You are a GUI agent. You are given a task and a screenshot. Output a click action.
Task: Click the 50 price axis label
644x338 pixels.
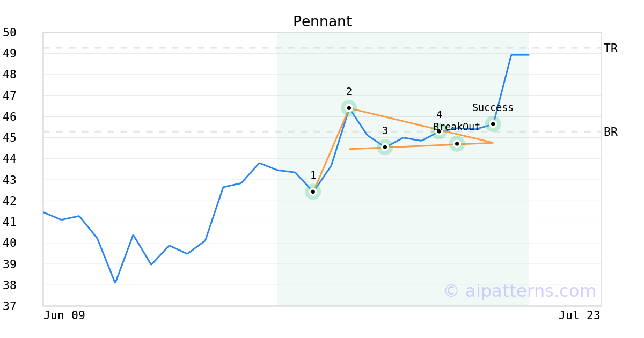(x=10, y=33)
